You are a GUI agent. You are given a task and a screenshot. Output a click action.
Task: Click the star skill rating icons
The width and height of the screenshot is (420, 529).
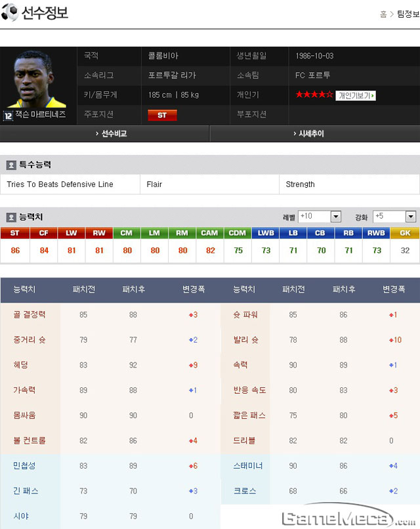click(x=314, y=95)
